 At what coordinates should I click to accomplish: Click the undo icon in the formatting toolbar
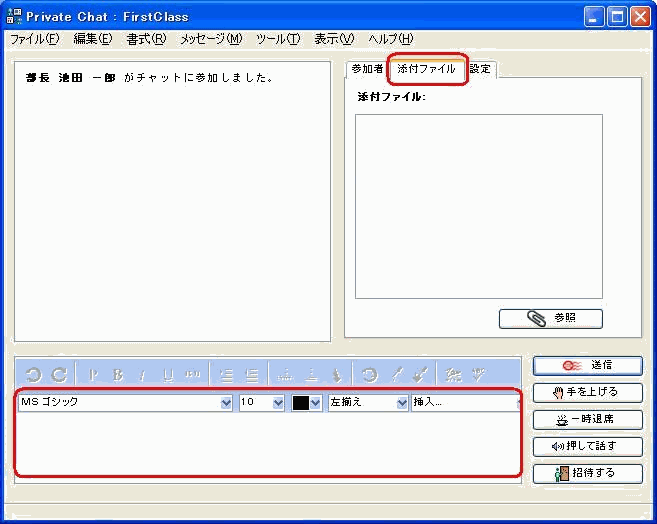pos(34,375)
